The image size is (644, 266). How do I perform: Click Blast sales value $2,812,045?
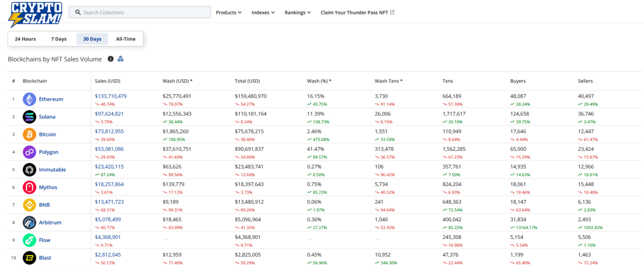pyautogui.click(x=108, y=255)
